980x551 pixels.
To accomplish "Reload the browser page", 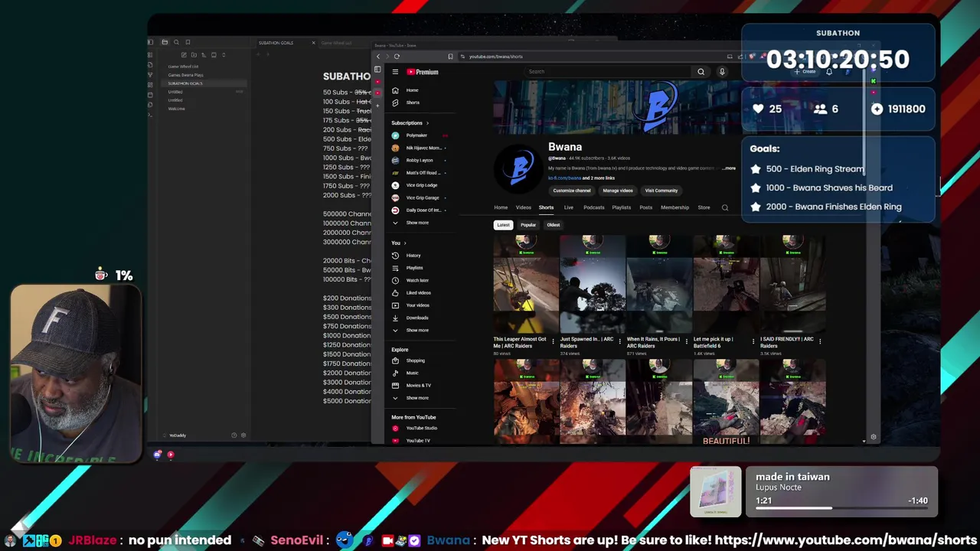I will [397, 57].
